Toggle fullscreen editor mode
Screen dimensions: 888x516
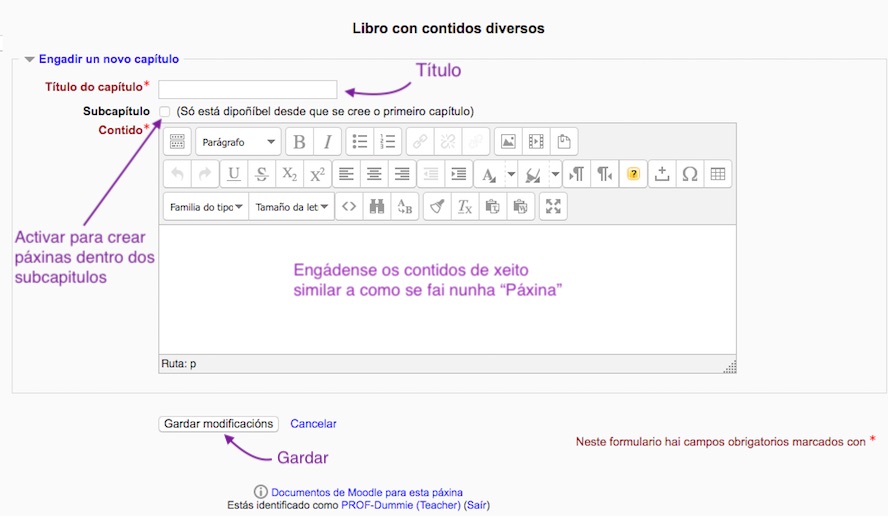tap(553, 207)
